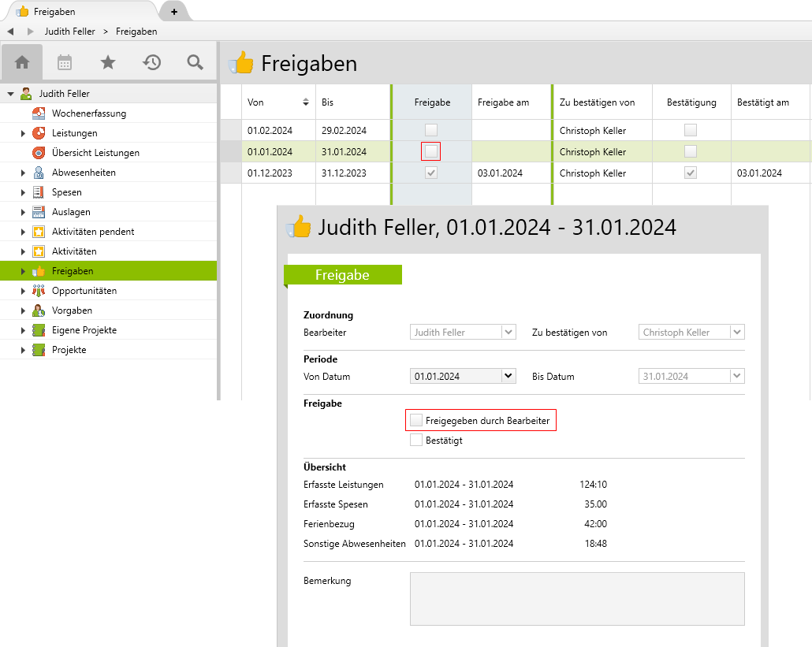The height and width of the screenshot is (647, 812).
Task: Select Freigaben in the navigation tree
Action: (x=73, y=271)
